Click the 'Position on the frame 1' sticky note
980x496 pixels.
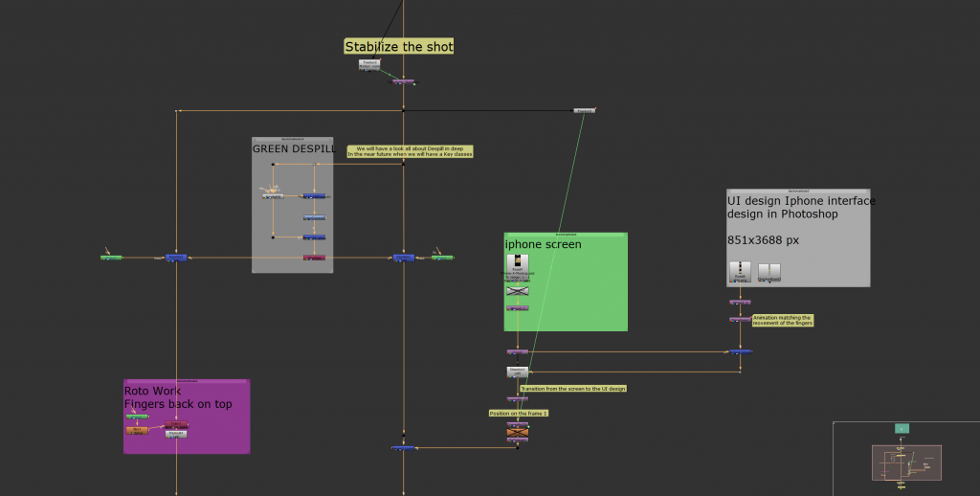pyautogui.click(x=518, y=414)
